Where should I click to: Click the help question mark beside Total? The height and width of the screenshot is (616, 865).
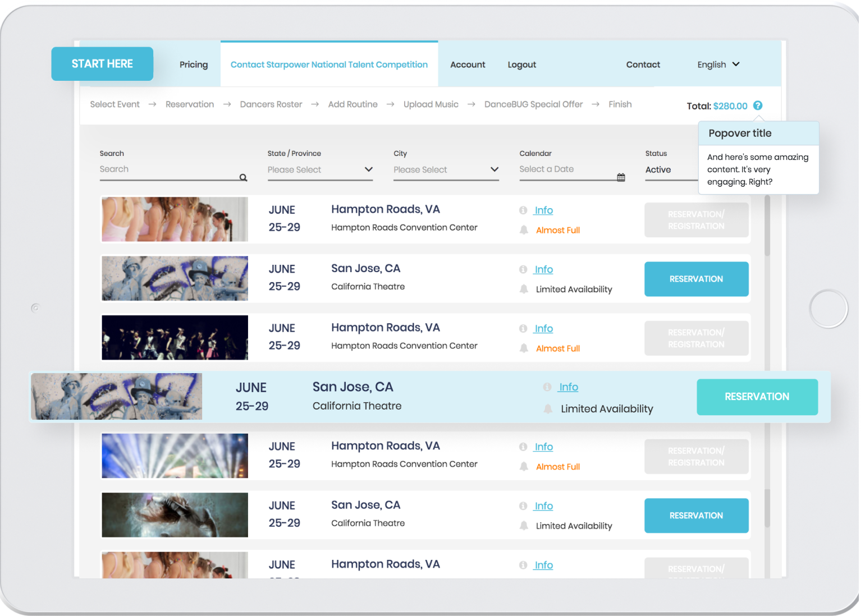point(758,105)
